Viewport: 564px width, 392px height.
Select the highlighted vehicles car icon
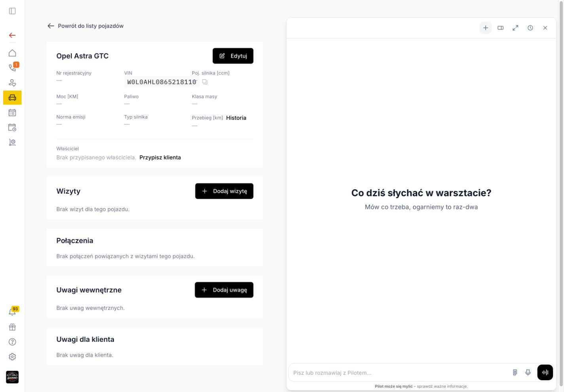(12, 97)
